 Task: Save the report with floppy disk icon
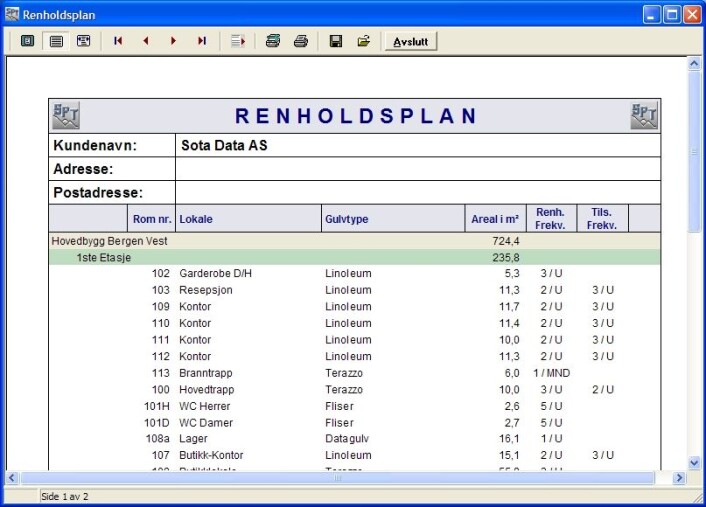(x=336, y=41)
